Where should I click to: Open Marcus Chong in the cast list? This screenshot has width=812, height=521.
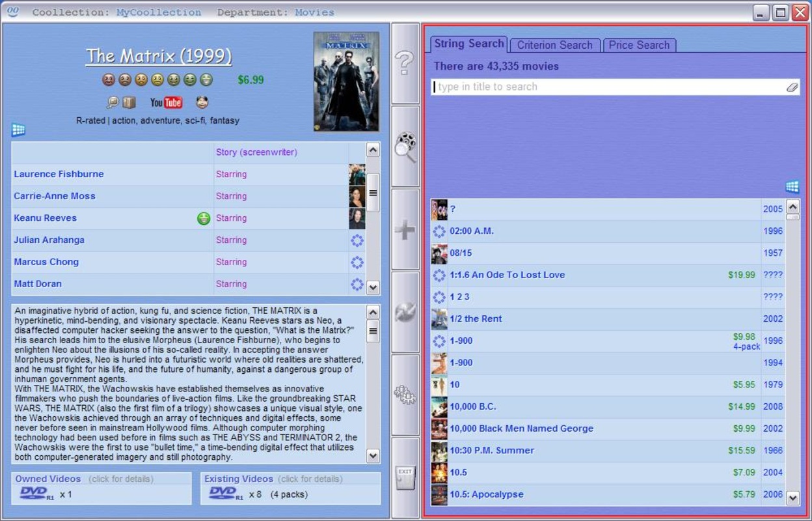[46, 262]
